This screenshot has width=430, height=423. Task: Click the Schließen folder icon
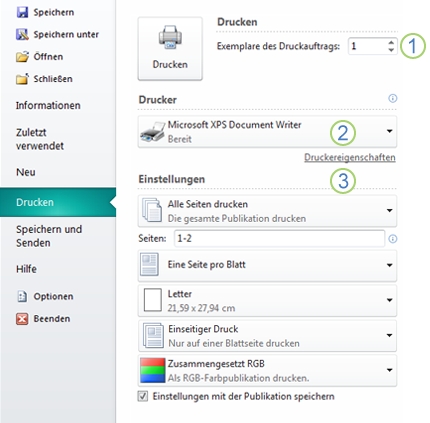tap(22, 79)
